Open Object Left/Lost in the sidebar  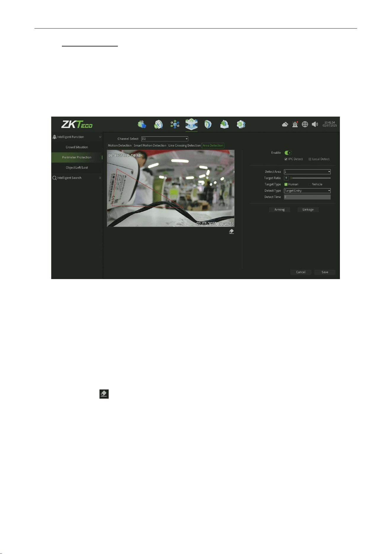(77, 168)
